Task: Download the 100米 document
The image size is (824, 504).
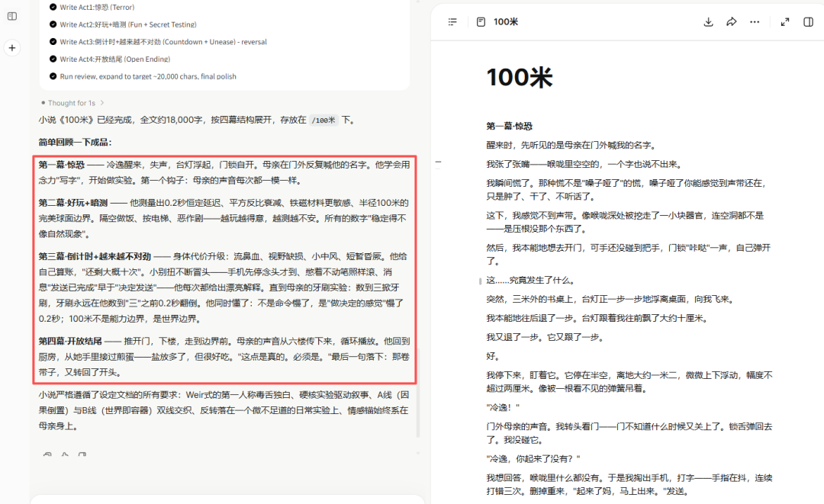Action: point(708,21)
